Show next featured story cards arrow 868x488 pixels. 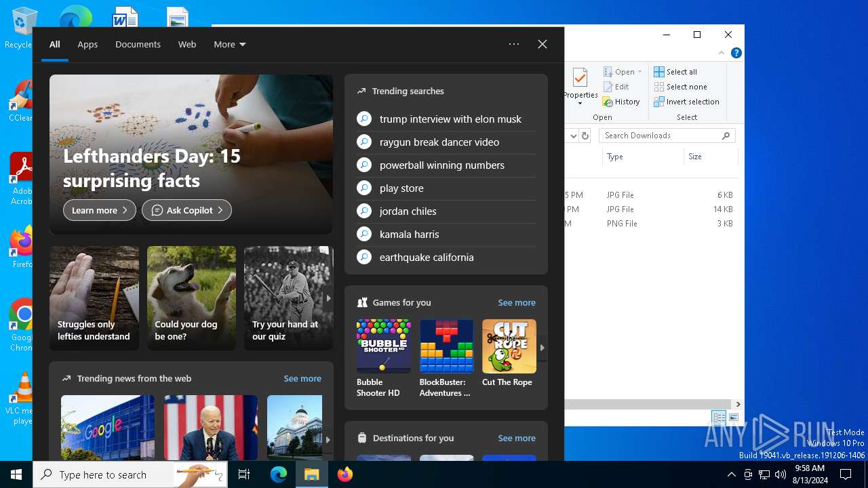(328, 298)
